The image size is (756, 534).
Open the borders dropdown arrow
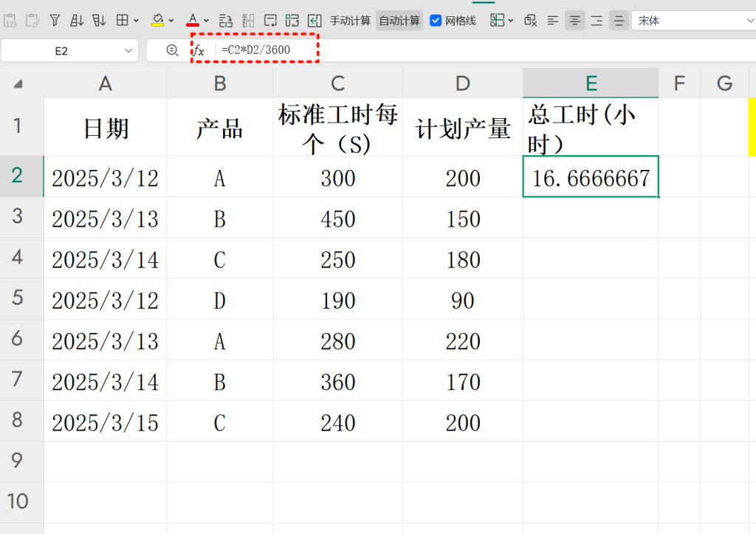[x=136, y=21]
